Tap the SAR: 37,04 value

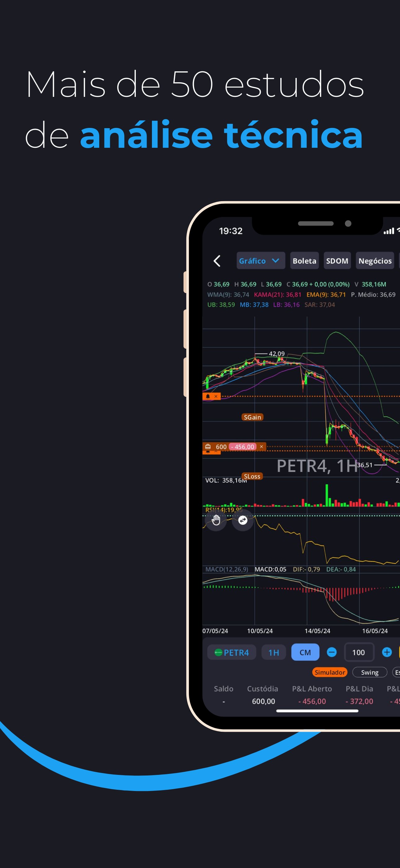[319, 305]
